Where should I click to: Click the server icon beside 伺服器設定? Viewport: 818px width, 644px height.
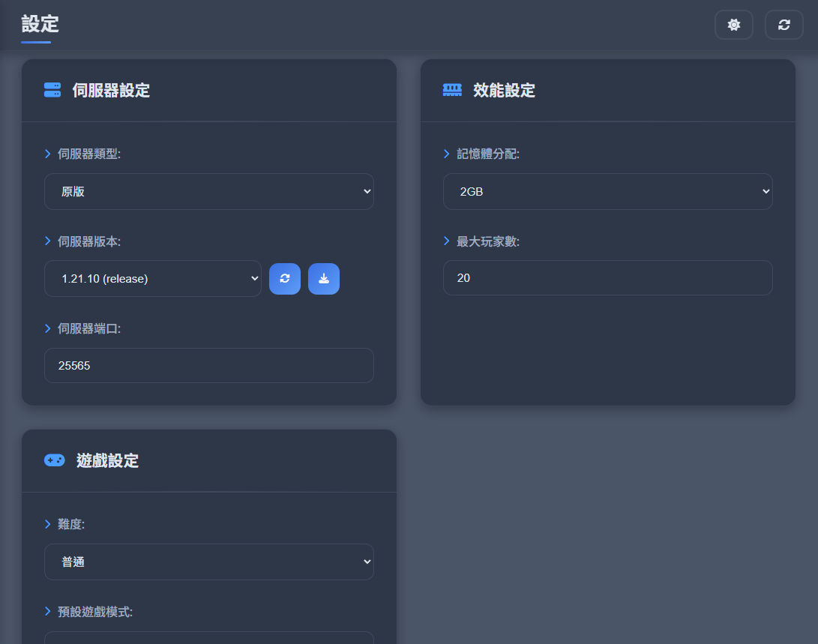click(x=52, y=91)
